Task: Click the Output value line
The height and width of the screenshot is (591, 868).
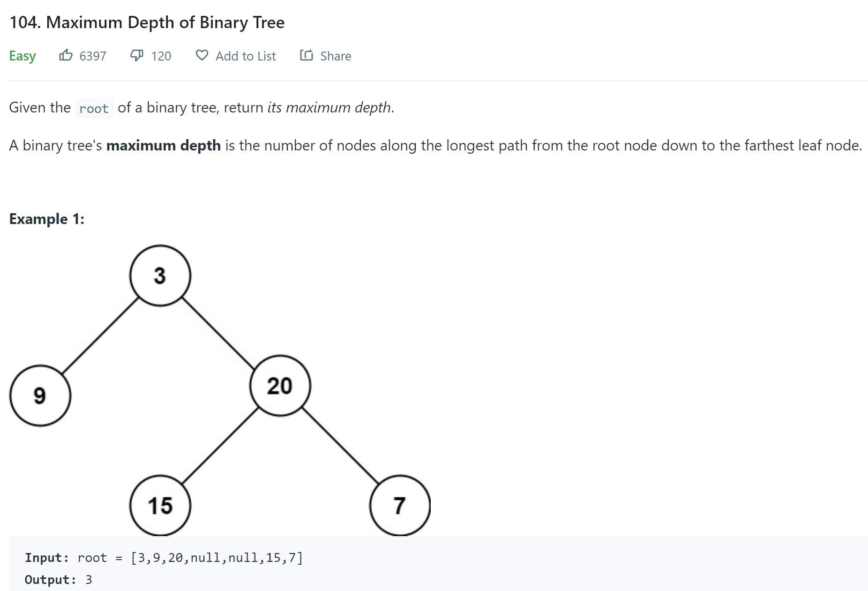Action: click(59, 580)
